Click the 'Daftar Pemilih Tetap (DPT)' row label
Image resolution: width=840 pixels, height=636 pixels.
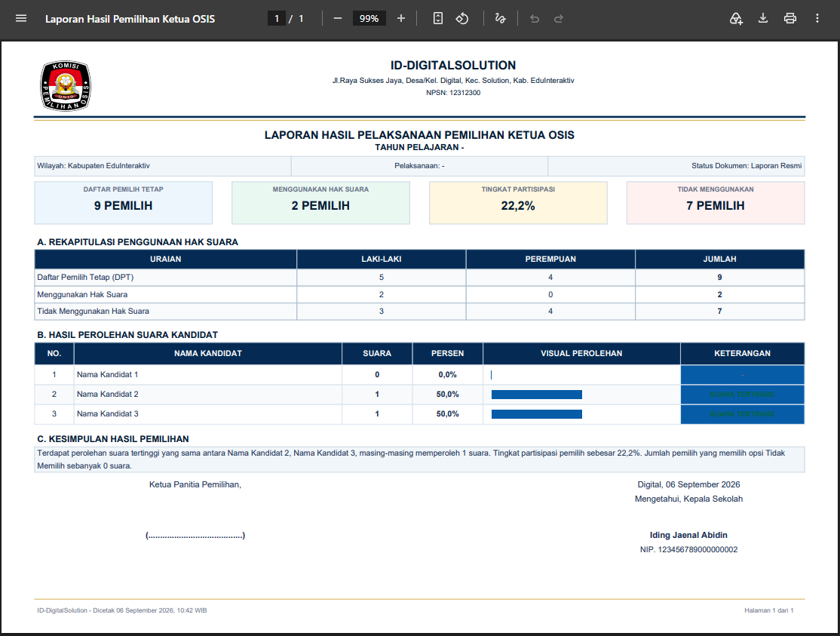pyautogui.click(x=85, y=278)
